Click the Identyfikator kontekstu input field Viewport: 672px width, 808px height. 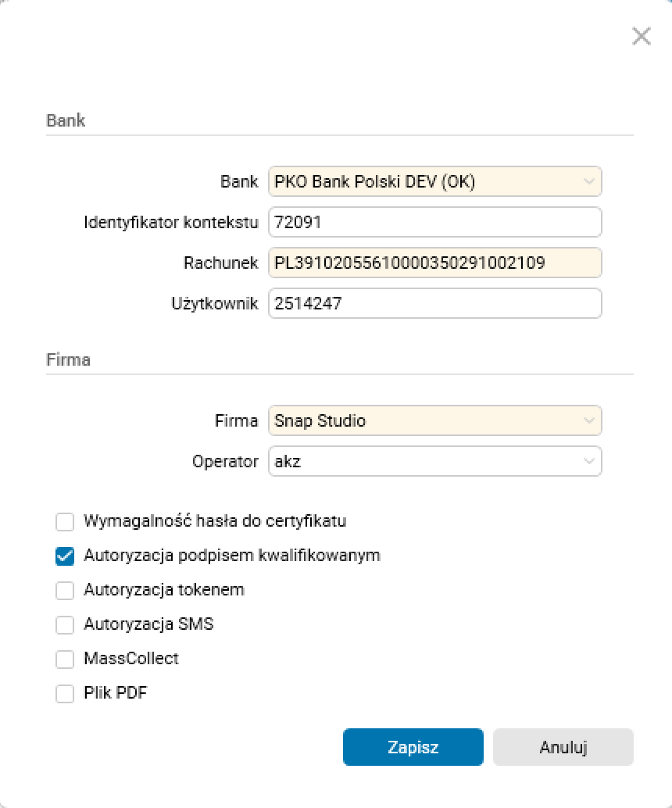(434, 222)
